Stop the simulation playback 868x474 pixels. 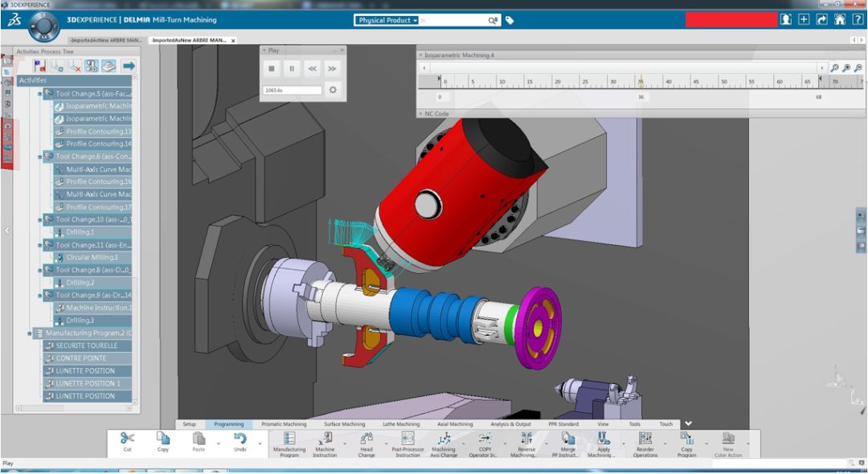272,68
